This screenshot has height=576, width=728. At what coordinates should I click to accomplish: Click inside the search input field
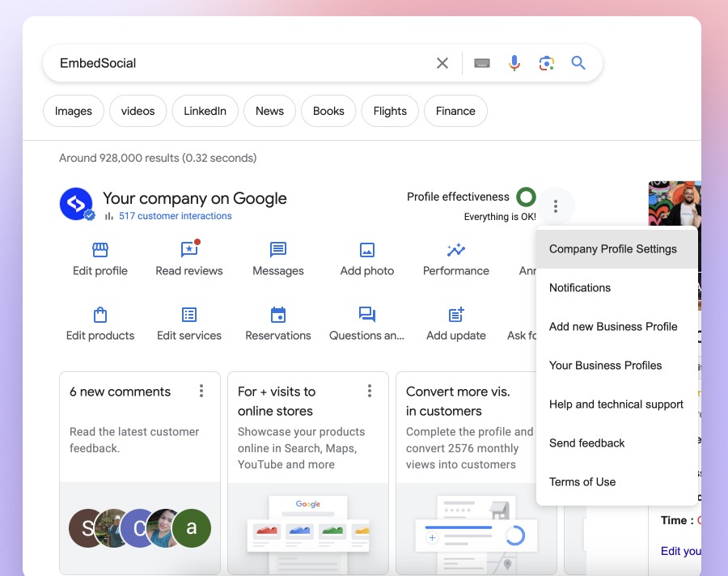click(x=243, y=62)
